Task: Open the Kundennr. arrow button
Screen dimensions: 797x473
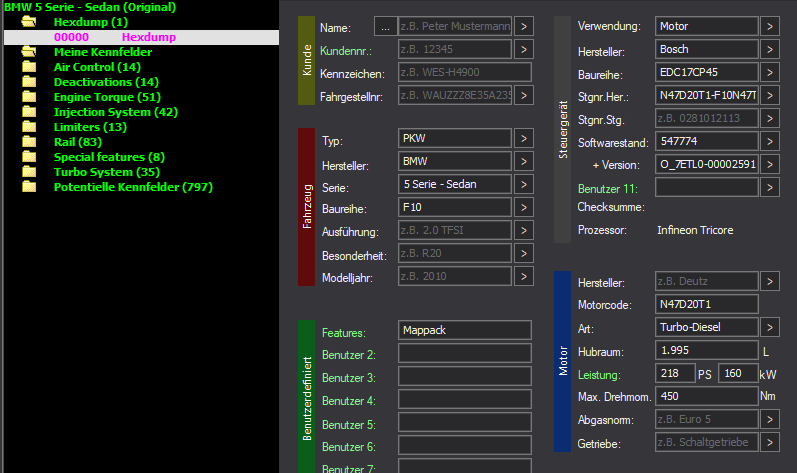Action: pyautogui.click(x=524, y=49)
